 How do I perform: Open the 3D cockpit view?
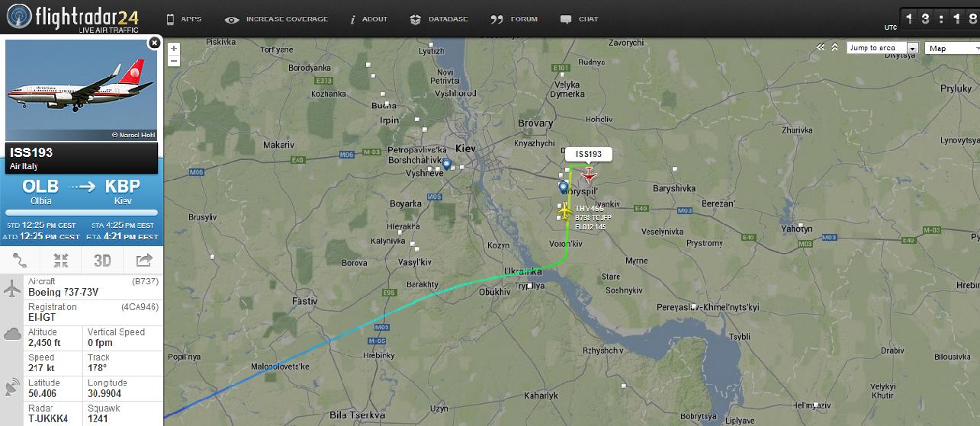pyautogui.click(x=102, y=261)
